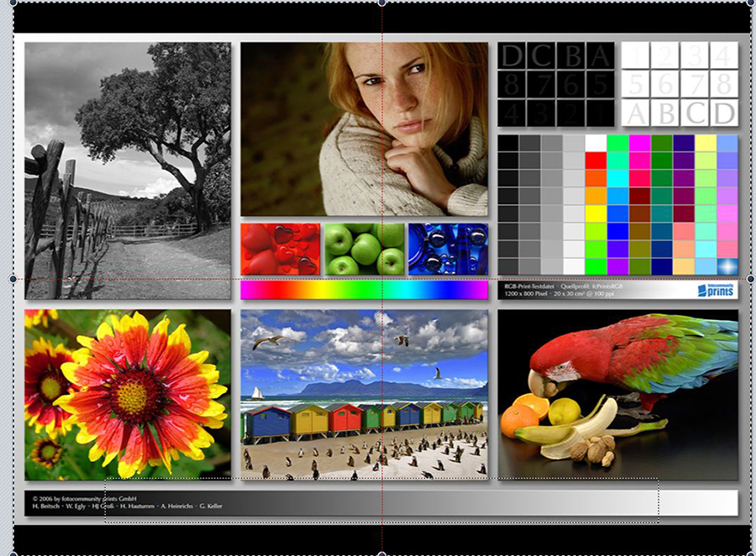Screen dimensions: 756x556
Task: Click the top-center selection handle
Action: pos(382,3)
